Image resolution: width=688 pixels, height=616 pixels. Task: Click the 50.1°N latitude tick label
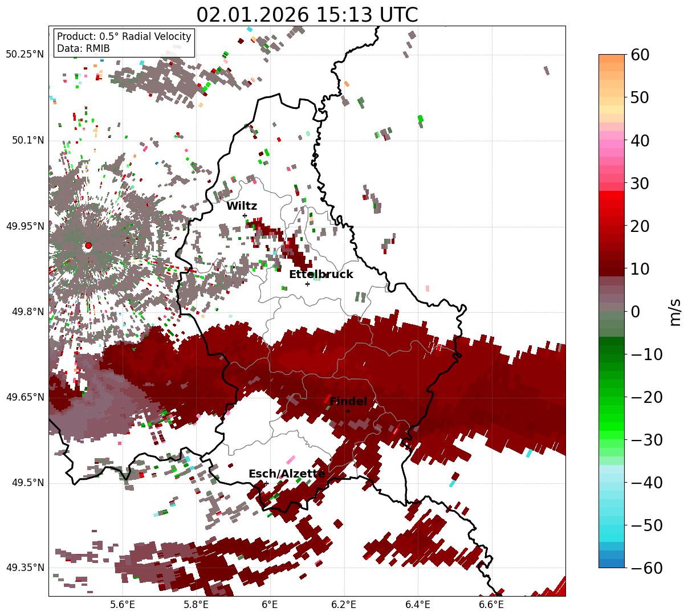point(27,140)
